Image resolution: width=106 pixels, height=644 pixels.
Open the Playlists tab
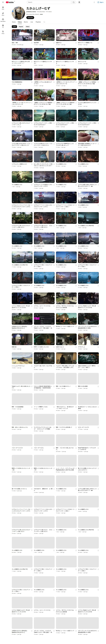point(38,22)
